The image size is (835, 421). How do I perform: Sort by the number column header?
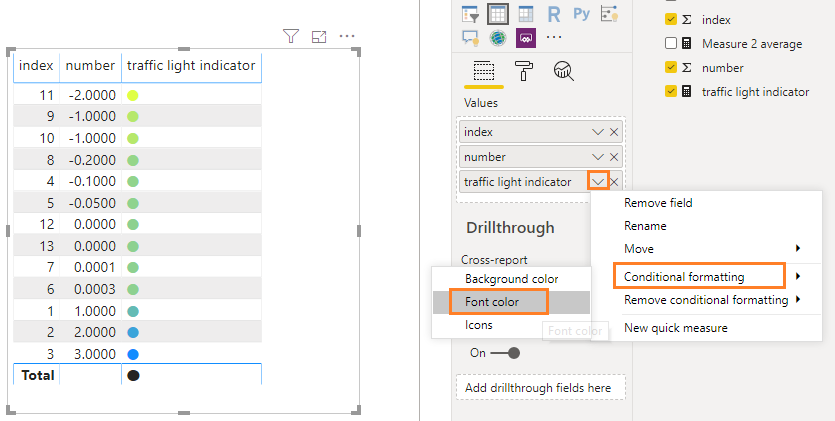click(x=90, y=65)
